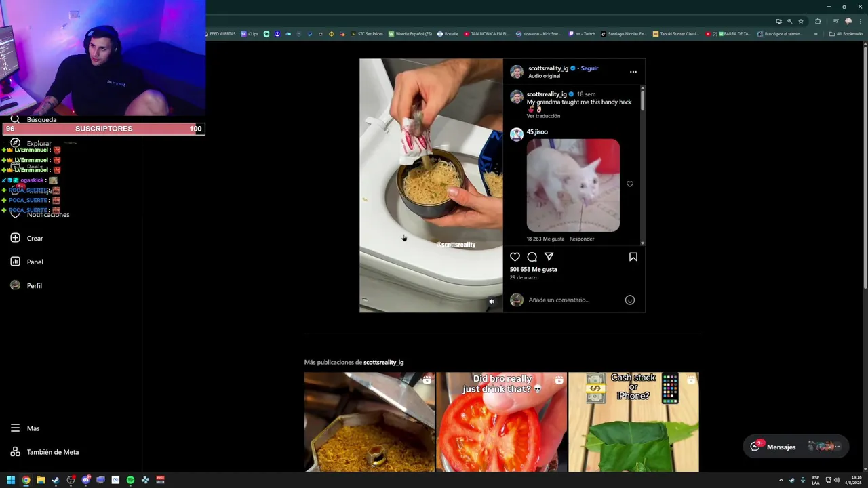The width and height of the screenshot is (868, 488).
Task: Open the noodles-in-pan reel thumbnail
Action: [x=369, y=422]
